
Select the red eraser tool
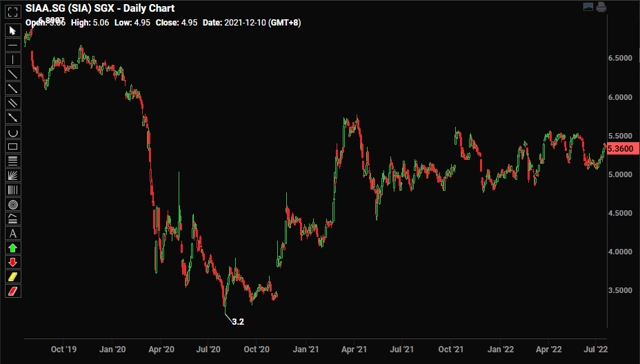tap(12, 292)
